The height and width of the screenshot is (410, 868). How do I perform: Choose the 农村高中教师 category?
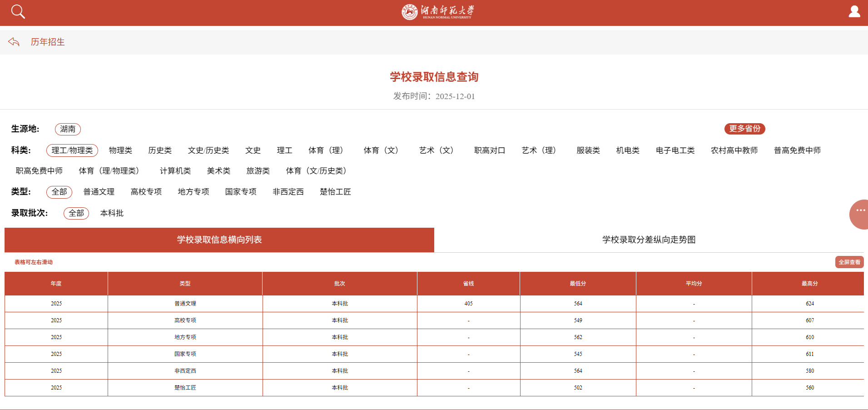tap(734, 150)
